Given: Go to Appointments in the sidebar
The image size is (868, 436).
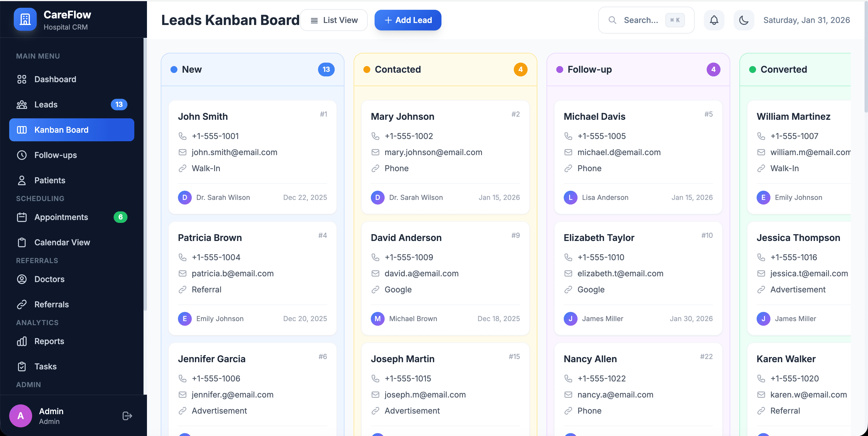Looking at the screenshot, I should point(61,217).
